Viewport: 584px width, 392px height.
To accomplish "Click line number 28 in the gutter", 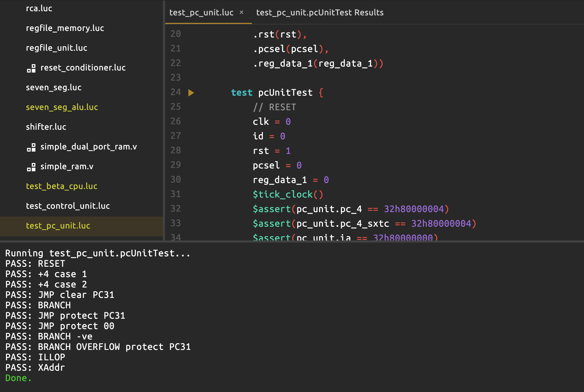I will pyautogui.click(x=176, y=150).
